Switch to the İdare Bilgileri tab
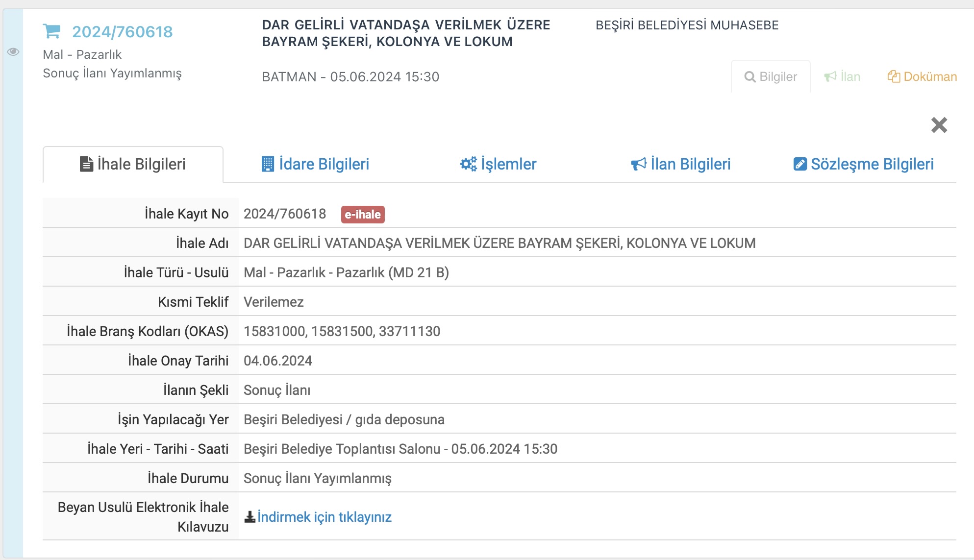 tap(324, 164)
